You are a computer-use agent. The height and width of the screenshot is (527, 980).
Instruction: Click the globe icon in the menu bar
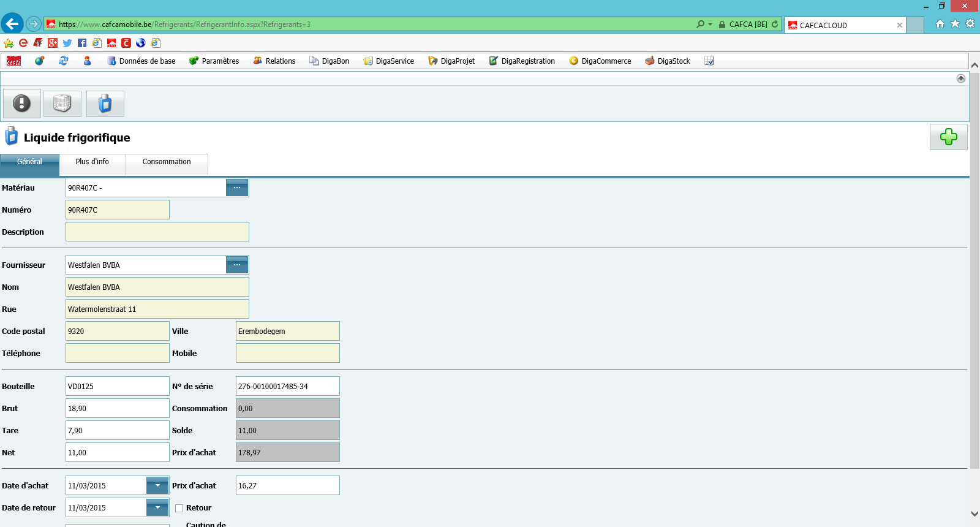point(39,61)
